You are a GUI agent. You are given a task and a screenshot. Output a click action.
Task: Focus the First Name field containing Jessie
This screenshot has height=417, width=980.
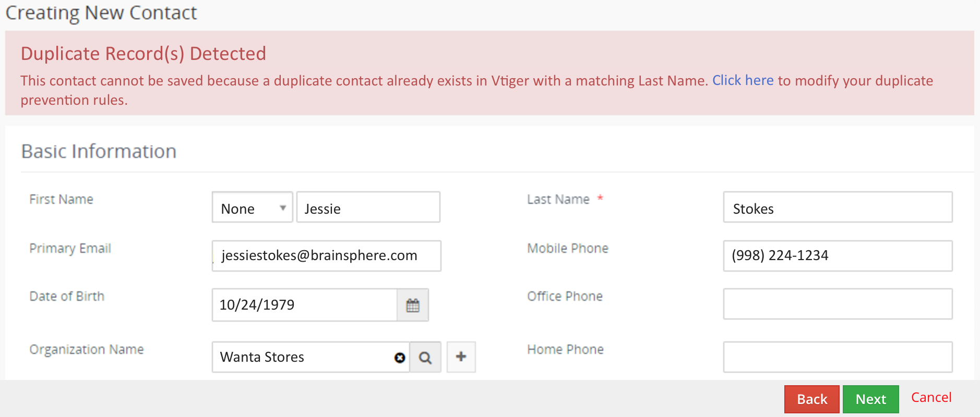click(x=368, y=207)
